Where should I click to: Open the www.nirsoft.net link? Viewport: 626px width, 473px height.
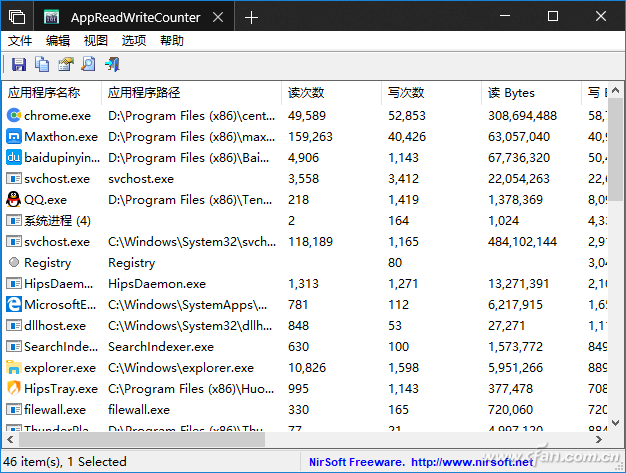pyautogui.click(x=472, y=462)
